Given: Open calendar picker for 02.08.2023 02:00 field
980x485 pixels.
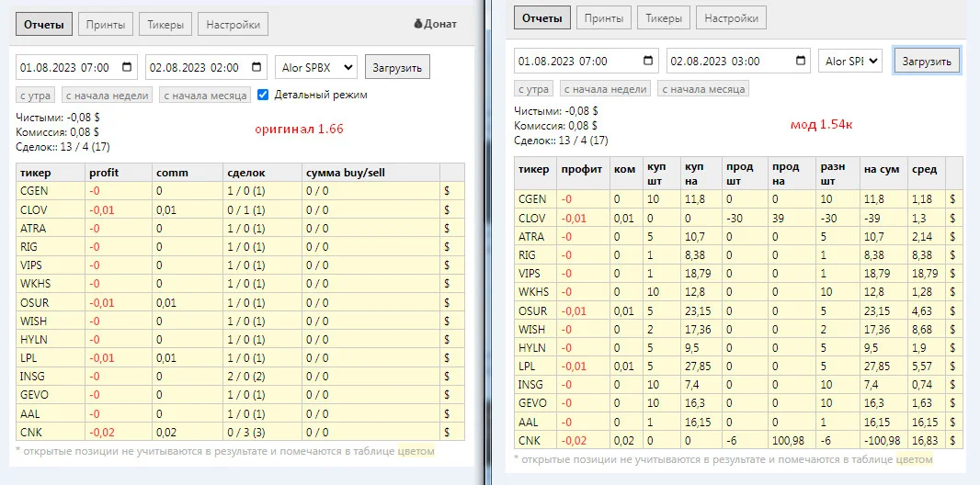Looking at the screenshot, I should 256,67.
